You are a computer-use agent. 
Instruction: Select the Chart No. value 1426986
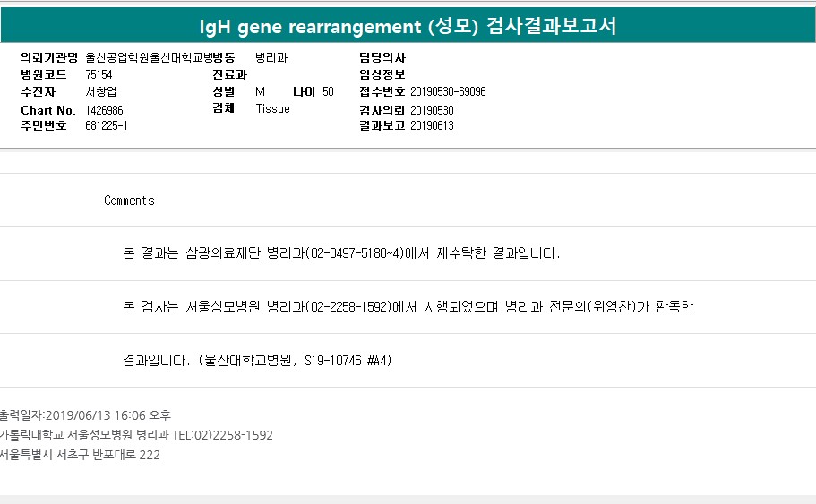[x=104, y=109]
